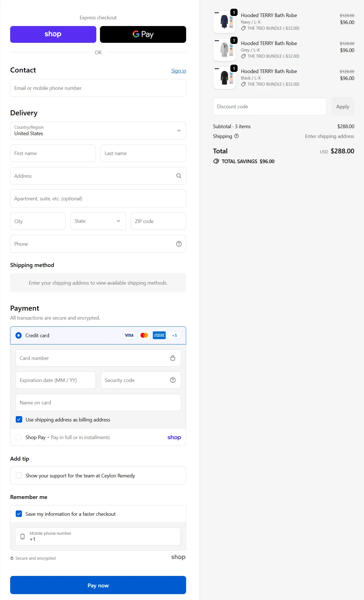Select the Shop Pay radio option
The width and height of the screenshot is (364, 600).
click(x=18, y=437)
